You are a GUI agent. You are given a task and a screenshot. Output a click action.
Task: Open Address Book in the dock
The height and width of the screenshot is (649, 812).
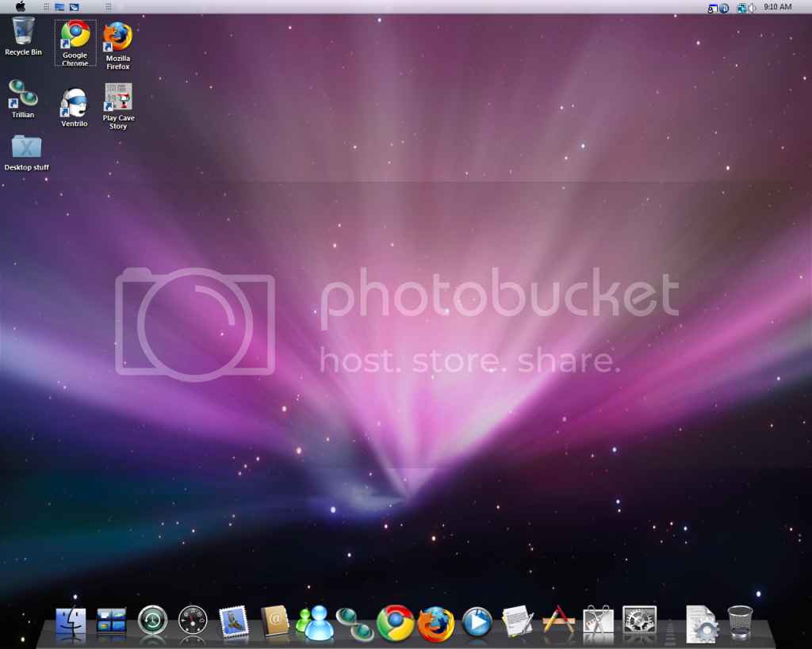coord(274,621)
